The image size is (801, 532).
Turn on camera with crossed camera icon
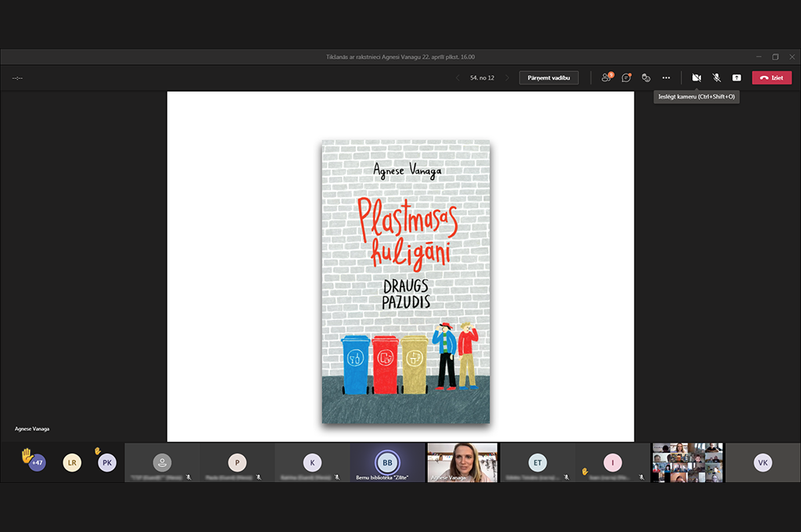pyautogui.click(x=696, y=77)
